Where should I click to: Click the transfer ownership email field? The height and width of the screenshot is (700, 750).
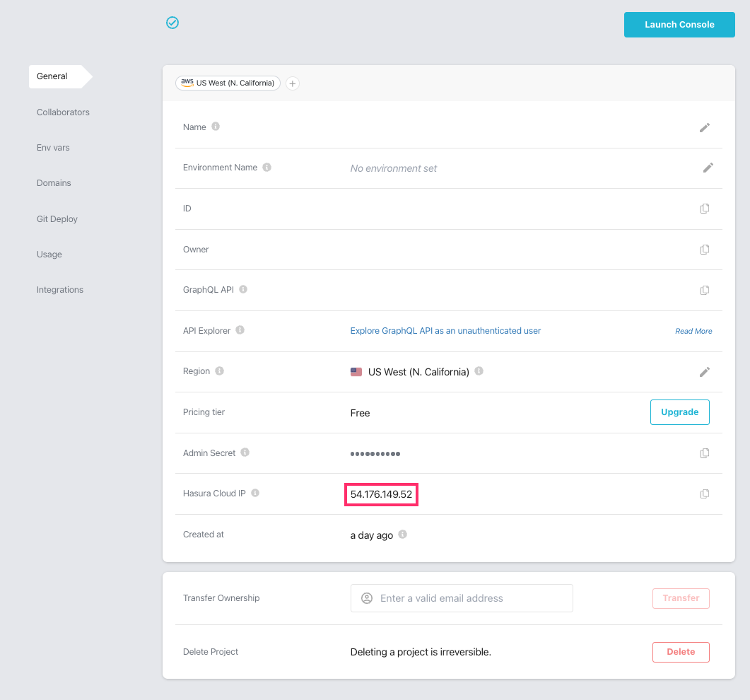click(x=461, y=597)
